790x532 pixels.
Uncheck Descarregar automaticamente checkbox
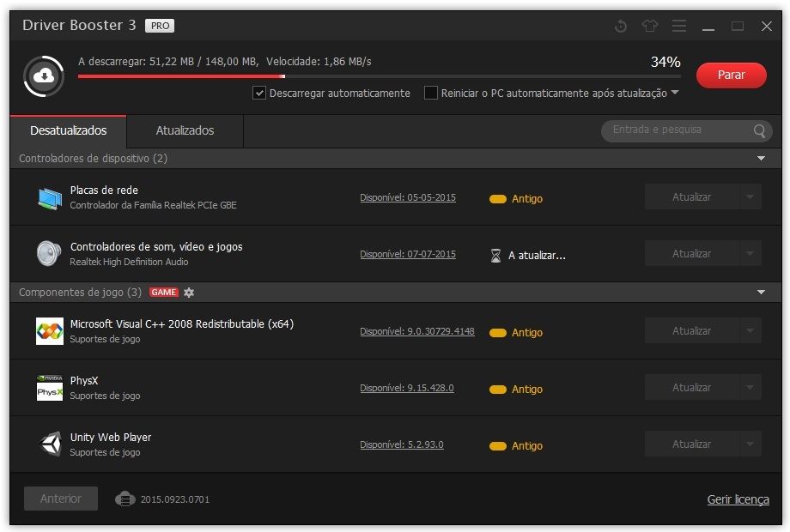pos(259,93)
